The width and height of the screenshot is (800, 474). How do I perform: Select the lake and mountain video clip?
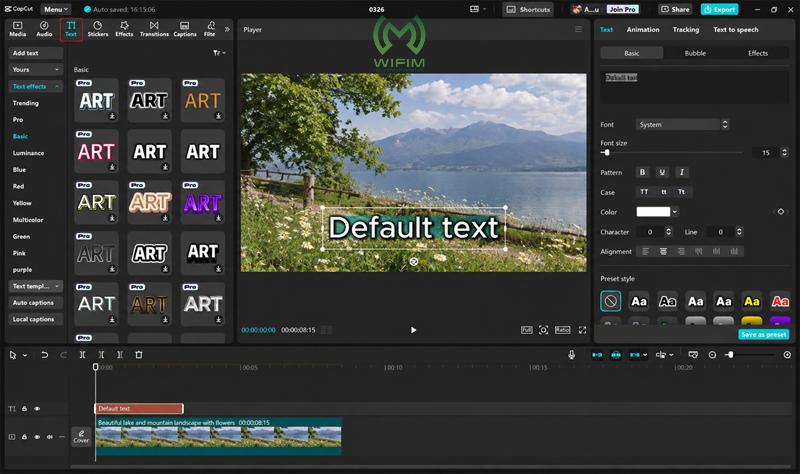coord(218,436)
